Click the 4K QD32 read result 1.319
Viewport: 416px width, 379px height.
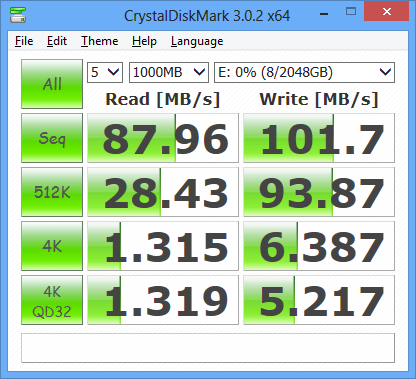click(x=163, y=300)
